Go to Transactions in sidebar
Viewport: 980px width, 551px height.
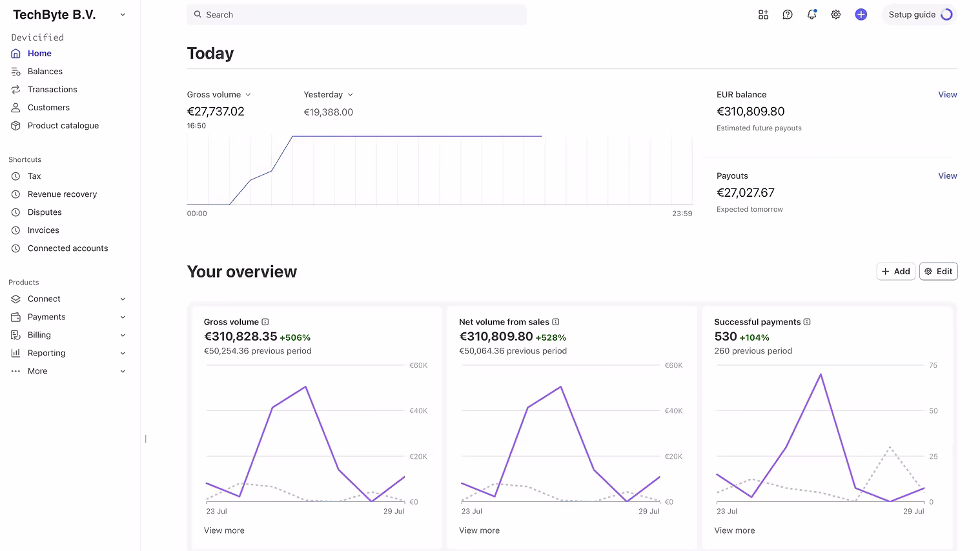pyautogui.click(x=52, y=90)
